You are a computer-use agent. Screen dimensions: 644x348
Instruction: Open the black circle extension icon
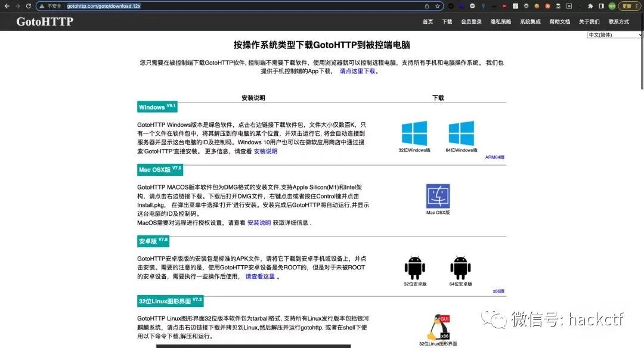pyautogui.click(x=451, y=6)
